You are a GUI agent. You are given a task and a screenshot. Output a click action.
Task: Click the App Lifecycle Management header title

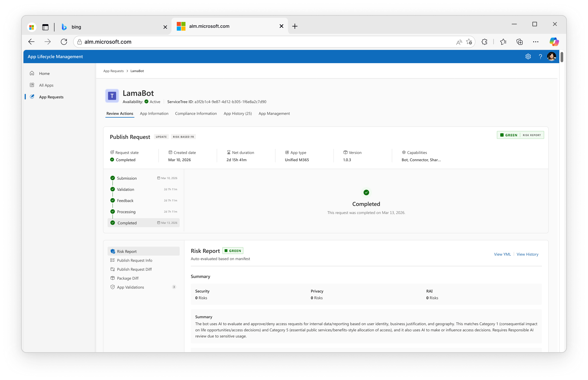pyautogui.click(x=55, y=57)
